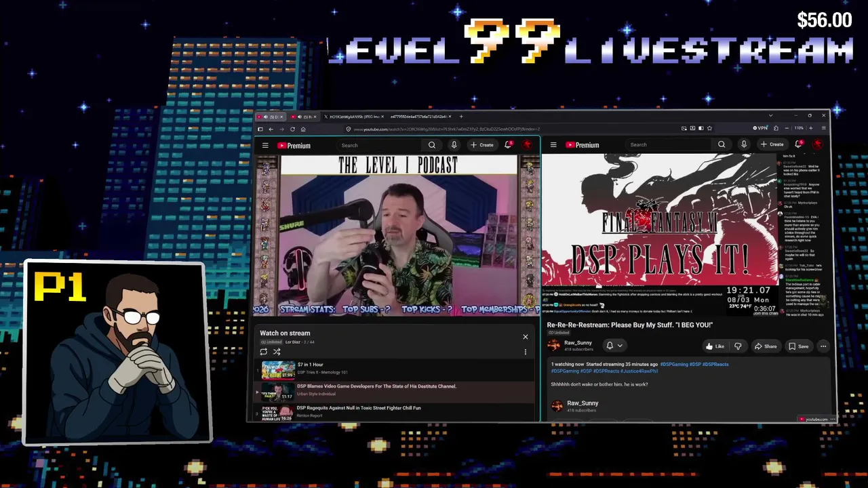
Task: Open the left YouTube guide hamburger menu
Action: click(x=265, y=145)
